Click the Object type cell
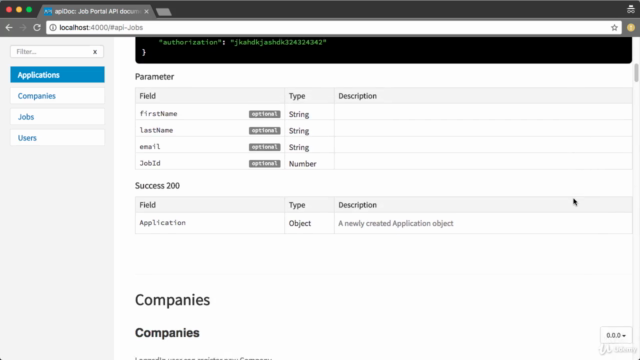Viewport: 640px width, 360px height. [309, 223]
